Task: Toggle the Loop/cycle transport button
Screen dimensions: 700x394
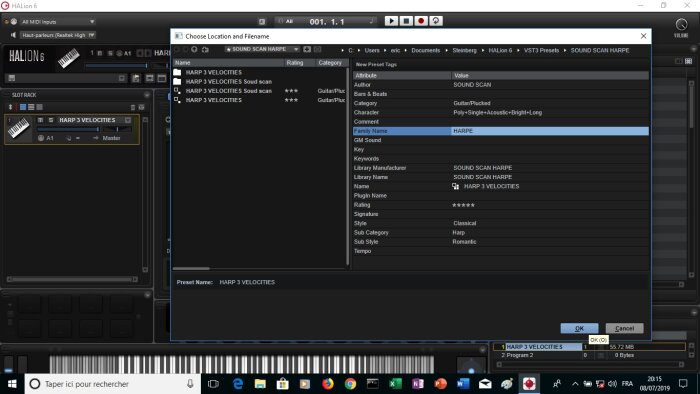Action: point(436,21)
